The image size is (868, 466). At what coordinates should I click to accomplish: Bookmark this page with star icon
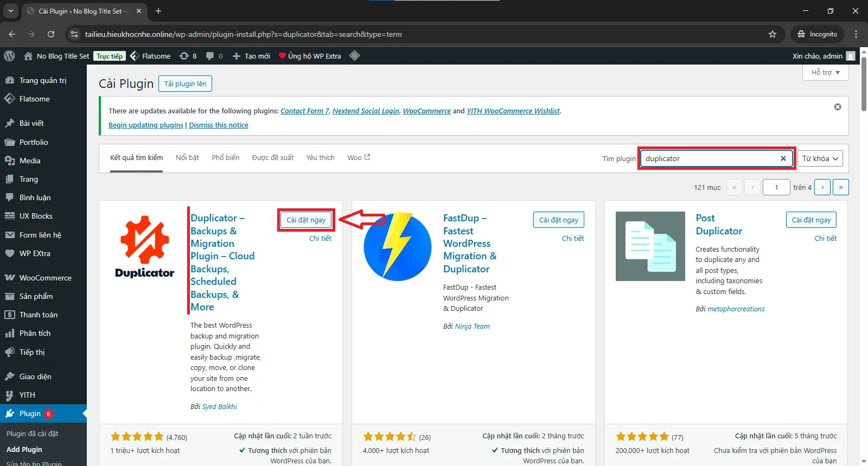point(772,34)
